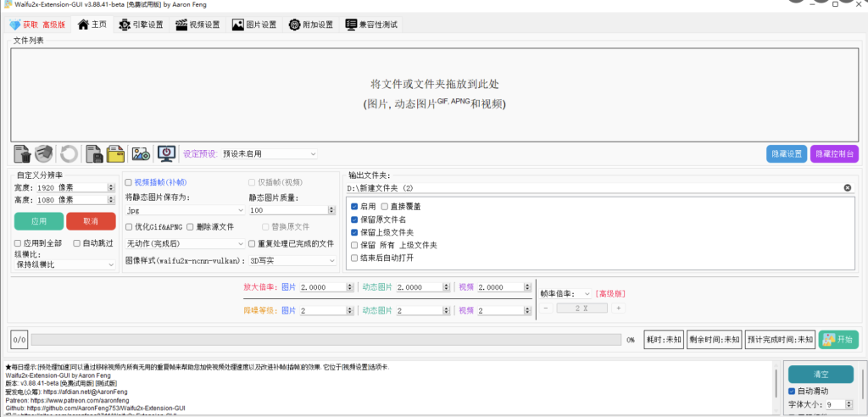Open the 引擎设置 tab

(x=141, y=25)
